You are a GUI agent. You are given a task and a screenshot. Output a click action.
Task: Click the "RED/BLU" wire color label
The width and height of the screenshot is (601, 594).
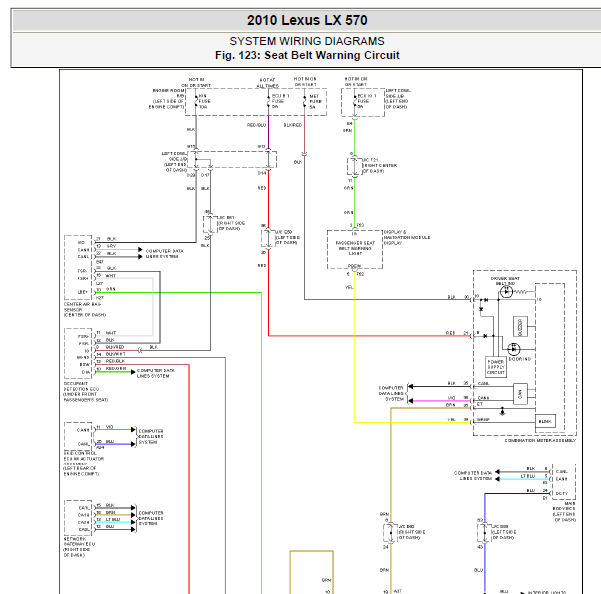[x=256, y=125]
